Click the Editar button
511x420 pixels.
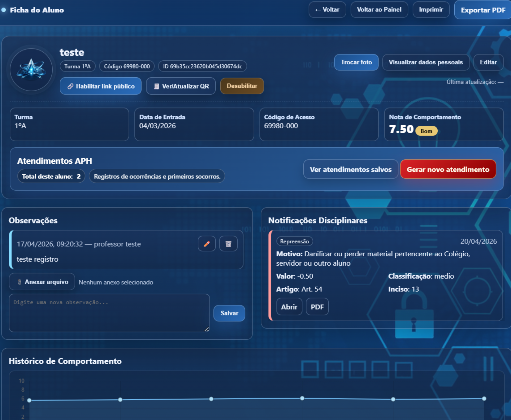pyautogui.click(x=488, y=62)
